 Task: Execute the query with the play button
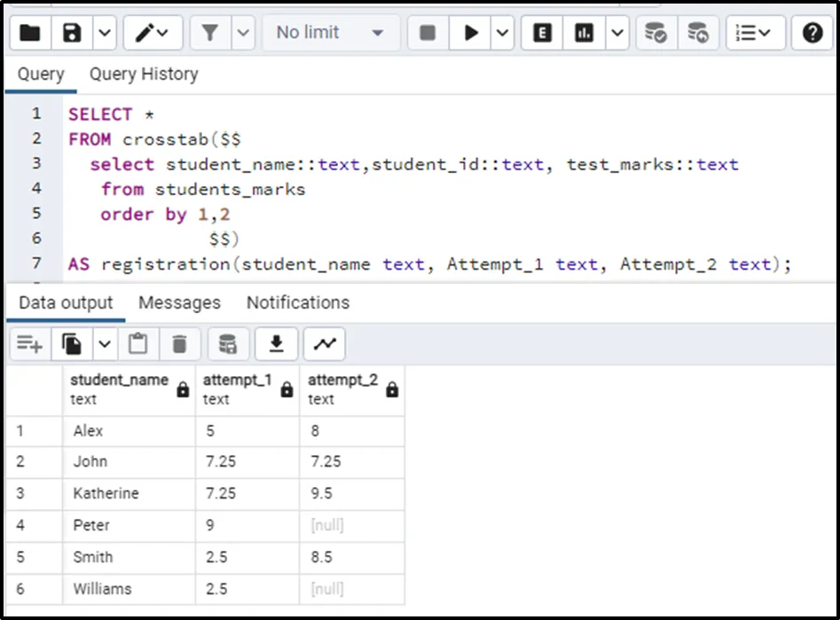(x=471, y=33)
